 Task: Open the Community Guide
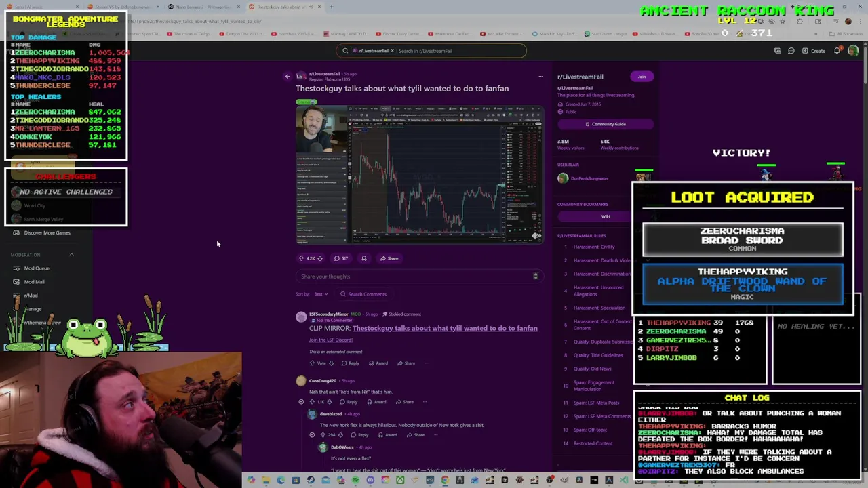click(x=605, y=124)
